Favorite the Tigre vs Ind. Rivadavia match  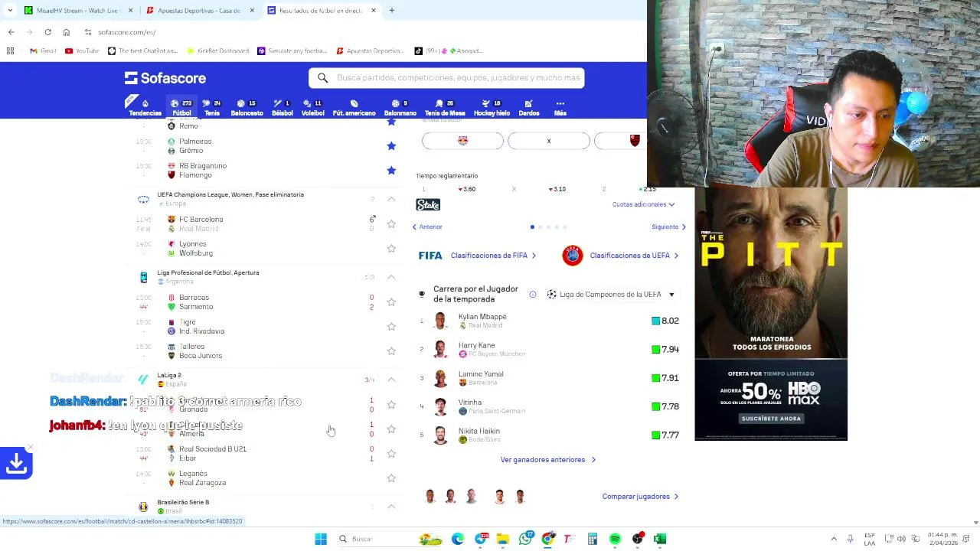tap(391, 326)
